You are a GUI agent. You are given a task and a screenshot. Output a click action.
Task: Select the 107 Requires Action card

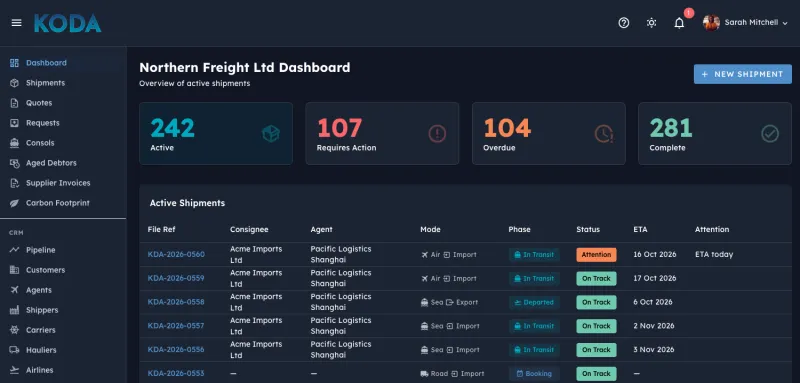[382, 134]
